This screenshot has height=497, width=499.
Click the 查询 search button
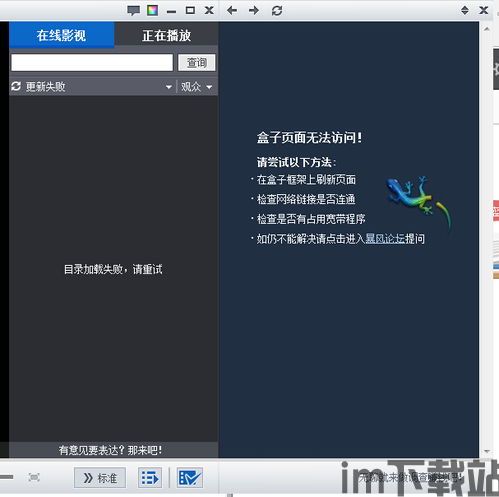click(197, 62)
